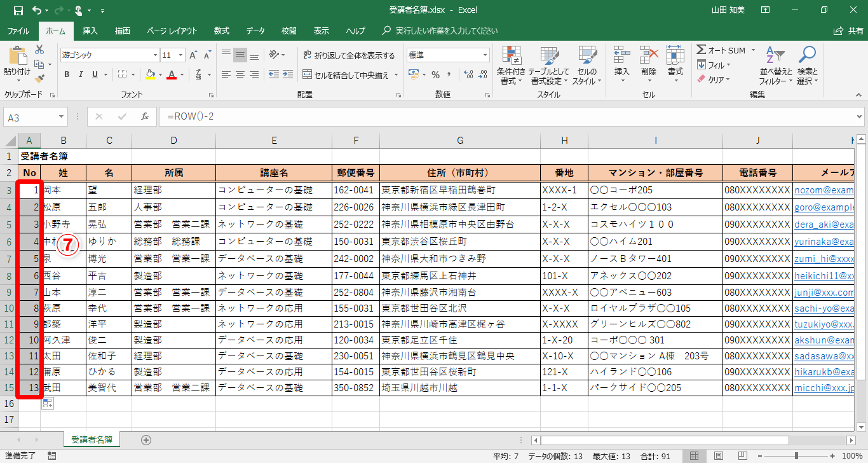
Task: Increase the cell indent
Action: [289, 74]
